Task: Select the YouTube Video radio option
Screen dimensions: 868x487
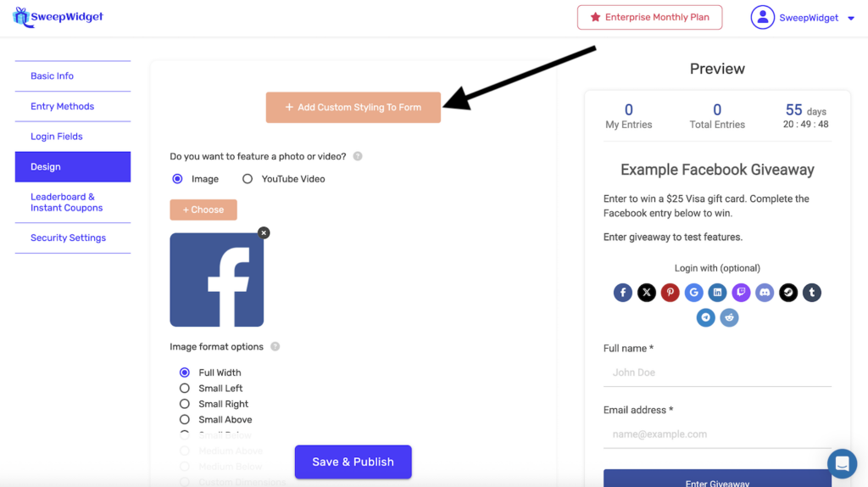Action: (x=248, y=179)
